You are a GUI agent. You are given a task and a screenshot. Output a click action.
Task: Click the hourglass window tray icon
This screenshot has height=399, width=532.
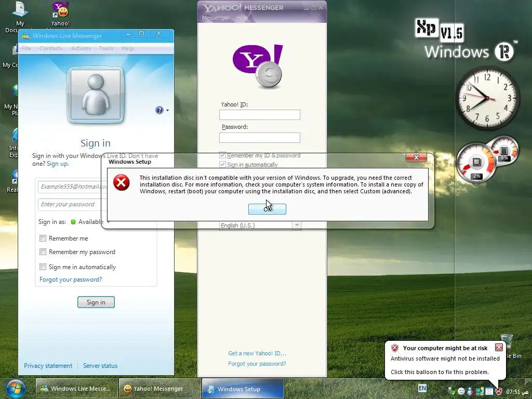point(489,392)
